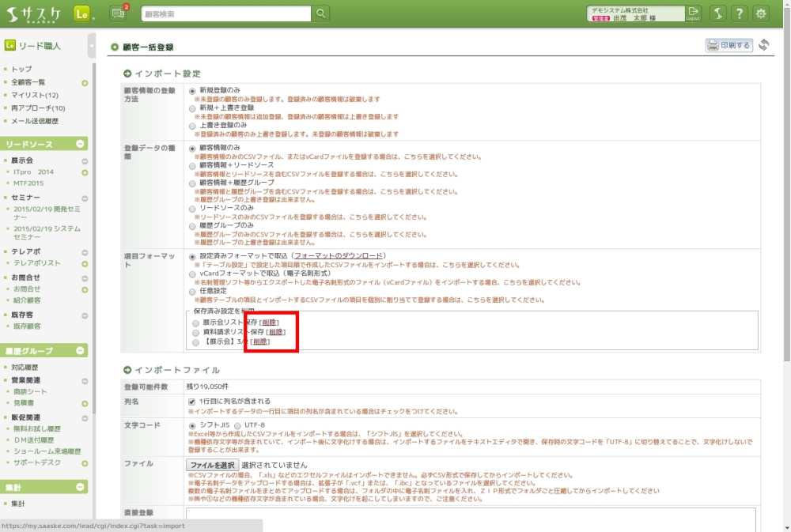Click the refresh arrows icon beside print
This screenshot has width=791, height=532.
tap(764, 45)
